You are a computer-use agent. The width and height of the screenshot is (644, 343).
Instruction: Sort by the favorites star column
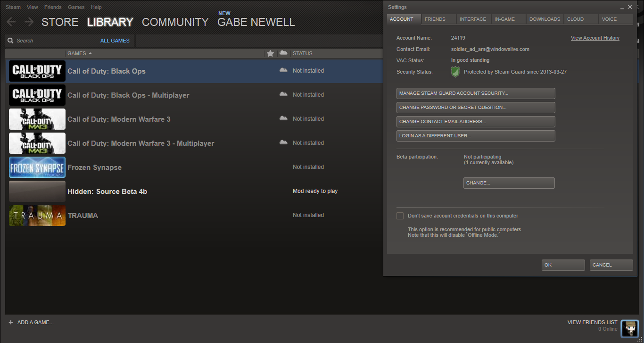point(270,53)
